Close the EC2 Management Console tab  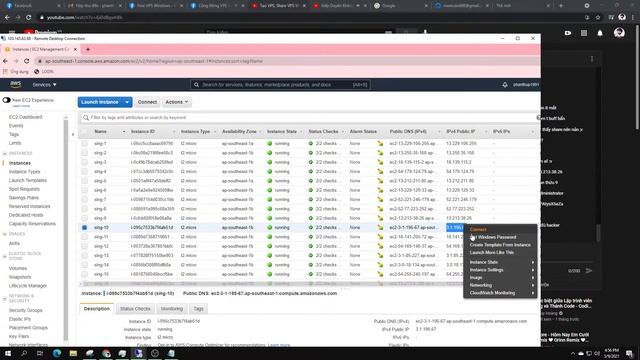(75, 49)
